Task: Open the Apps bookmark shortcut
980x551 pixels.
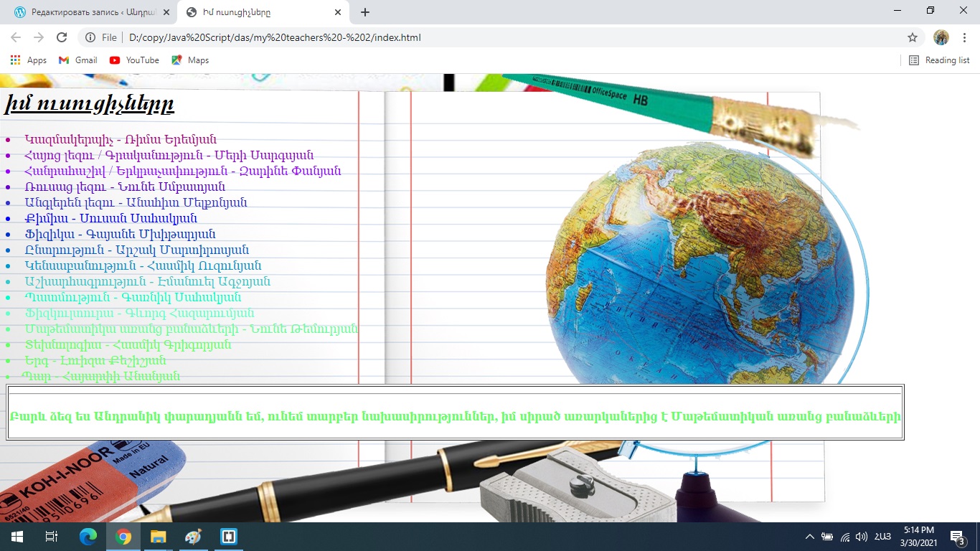Action: tap(29, 60)
